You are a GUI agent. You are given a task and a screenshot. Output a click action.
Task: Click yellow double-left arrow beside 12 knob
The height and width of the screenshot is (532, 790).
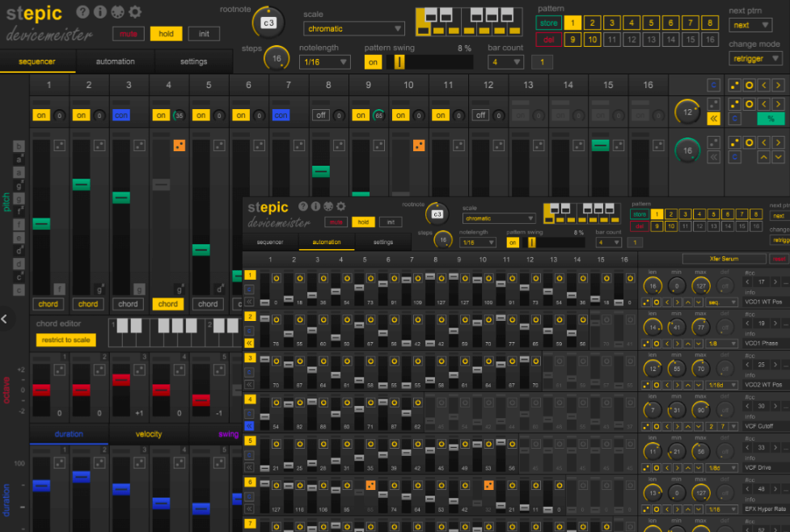713,119
